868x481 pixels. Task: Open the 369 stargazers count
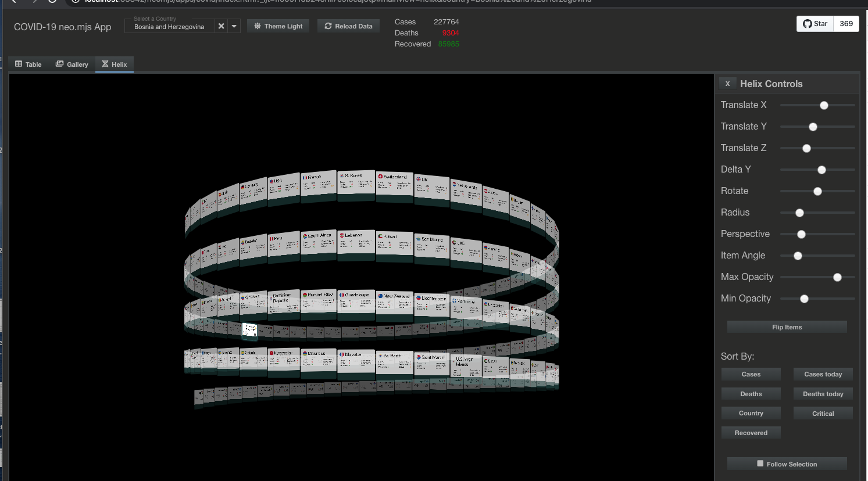[846, 24]
